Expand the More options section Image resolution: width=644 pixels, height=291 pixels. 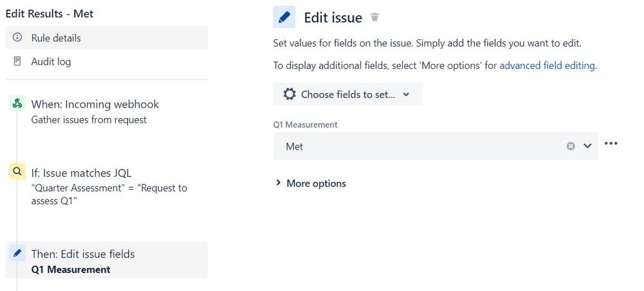311,183
